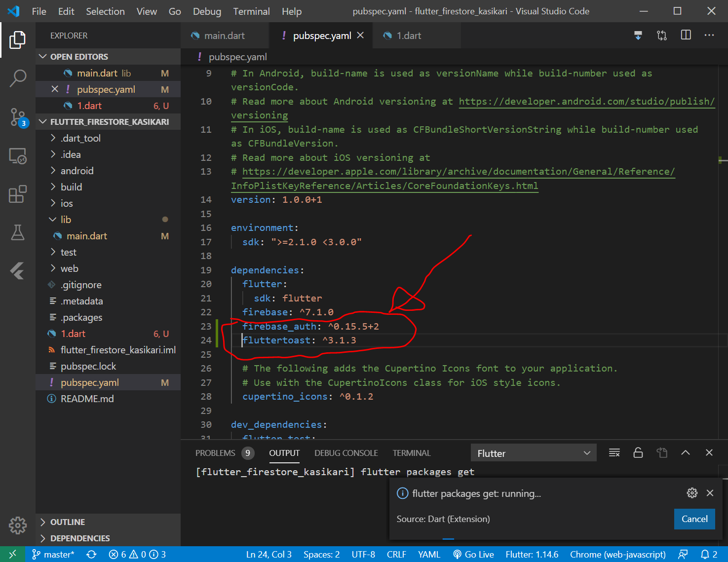Clear the output panel
Viewport: 728px width, 562px height.
point(614,452)
